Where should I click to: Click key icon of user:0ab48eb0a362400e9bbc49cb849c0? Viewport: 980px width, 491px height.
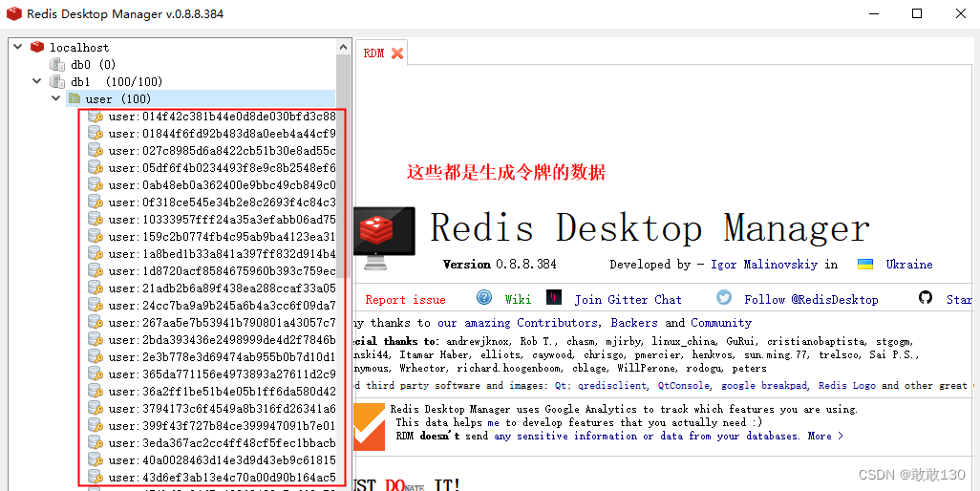point(95,185)
